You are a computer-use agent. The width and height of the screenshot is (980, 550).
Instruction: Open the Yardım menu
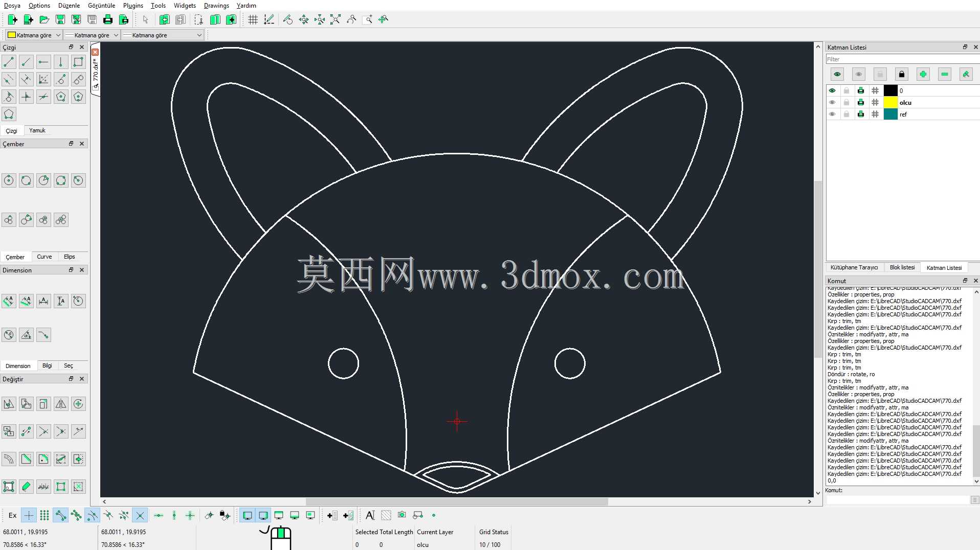click(x=247, y=6)
